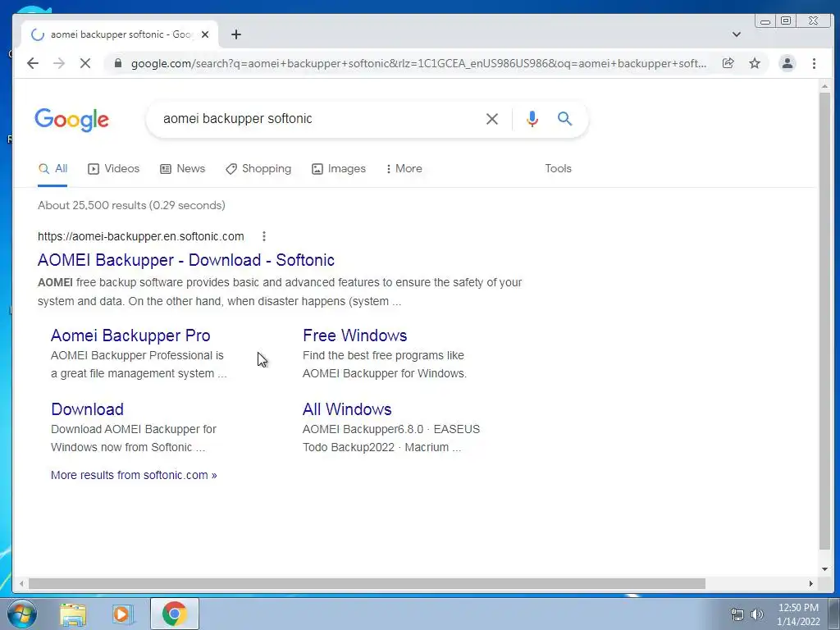This screenshot has height=630, width=840.
Task: Switch to Shopping results
Action: (x=258, y=169)
